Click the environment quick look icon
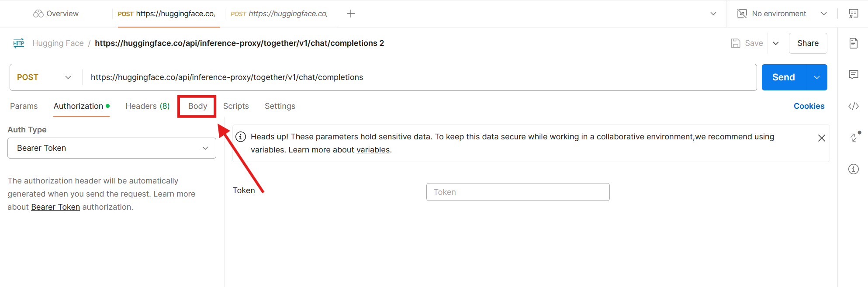 (x=853, y=14)
